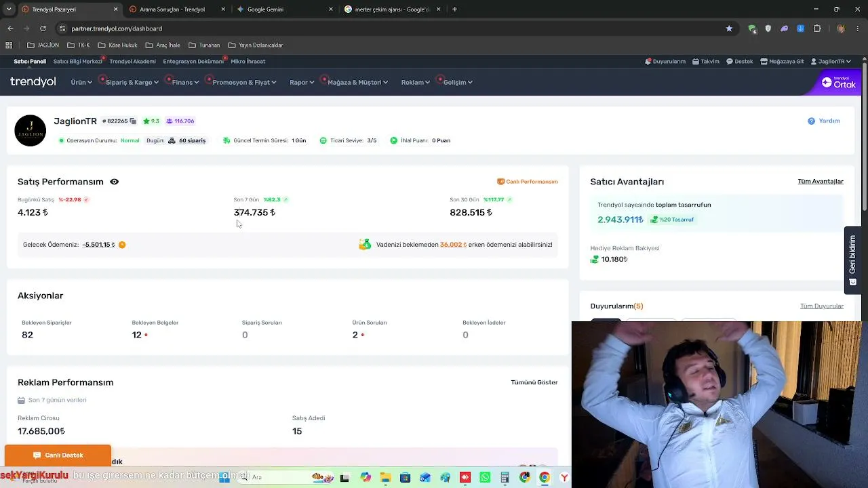
Task: Expand the JaglionTR account dropdown
Action: (x=831, y=62)
